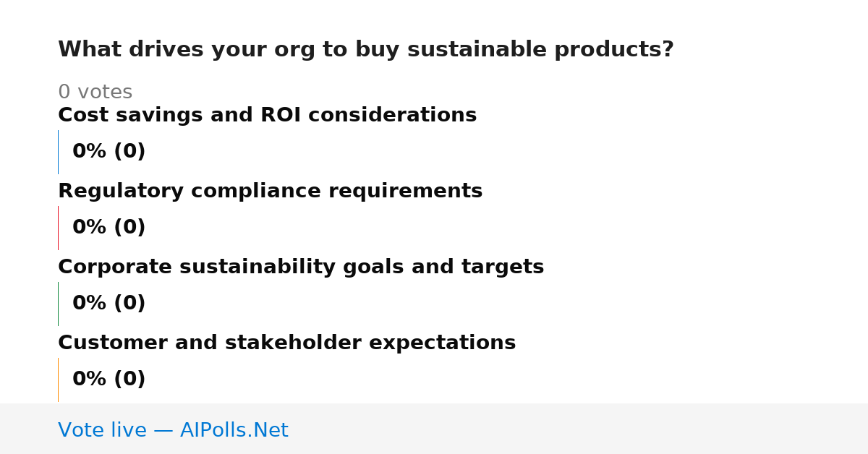Viewport: 868px width, 454px height.
Task: Click the poll question heading
Action: pyautogui.click(x=365, y=50)
